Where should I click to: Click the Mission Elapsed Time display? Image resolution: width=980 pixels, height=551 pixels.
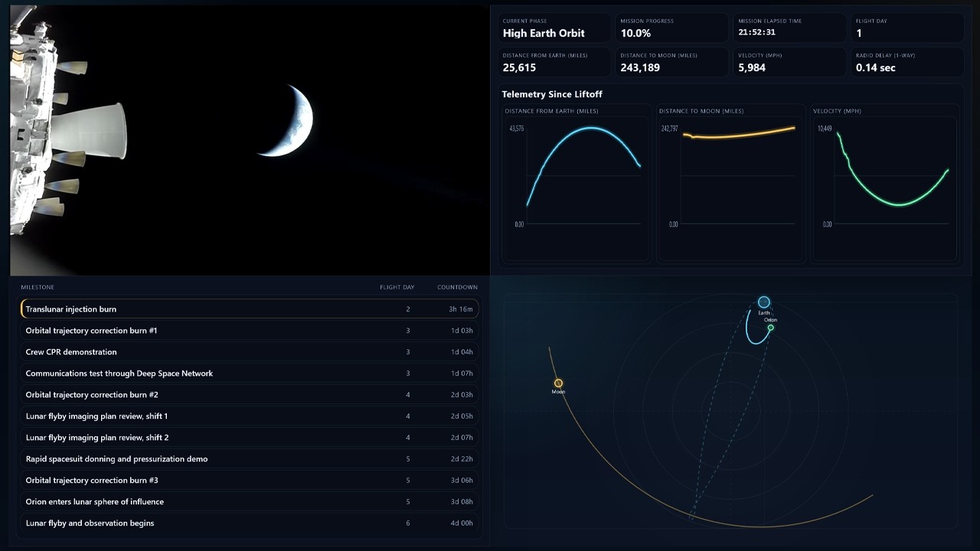point(789,28)
